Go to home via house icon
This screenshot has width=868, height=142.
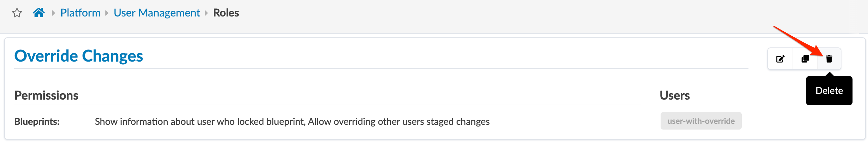click(x=39, y=13)
